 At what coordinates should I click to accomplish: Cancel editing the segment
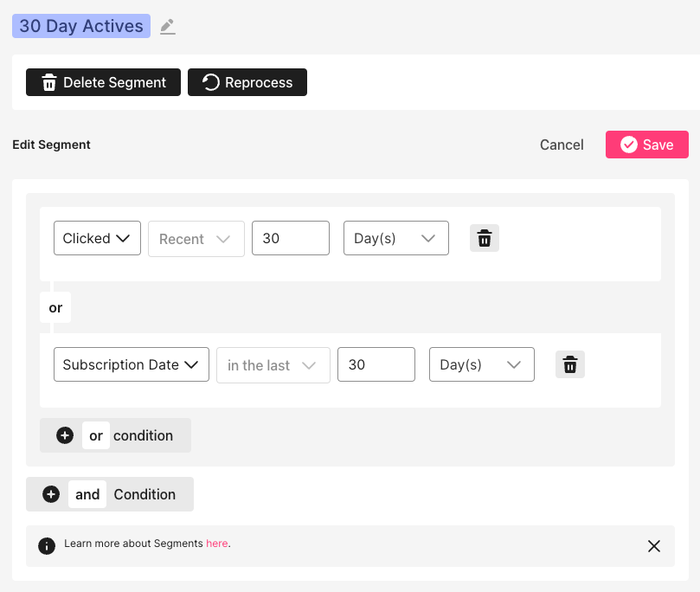point(562,145)
